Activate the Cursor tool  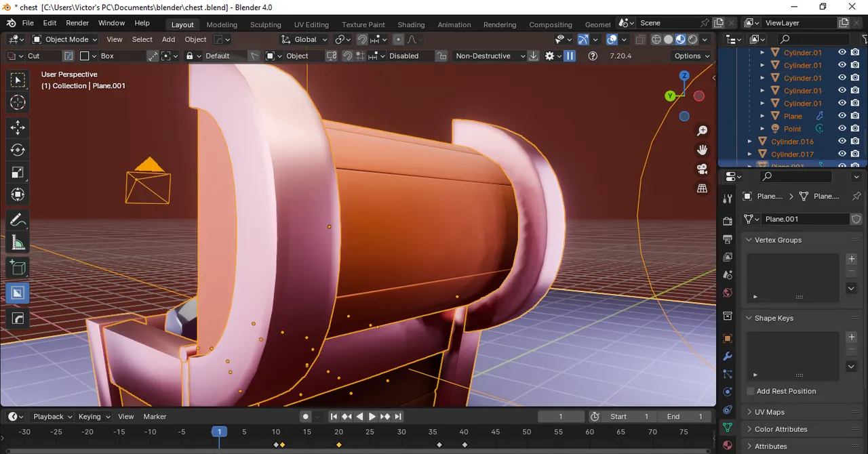[18, 103]
